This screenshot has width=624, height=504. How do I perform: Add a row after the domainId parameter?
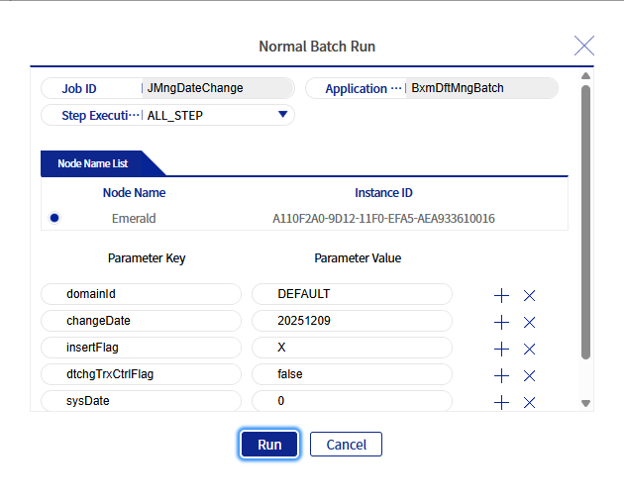[x=502, y=295]
